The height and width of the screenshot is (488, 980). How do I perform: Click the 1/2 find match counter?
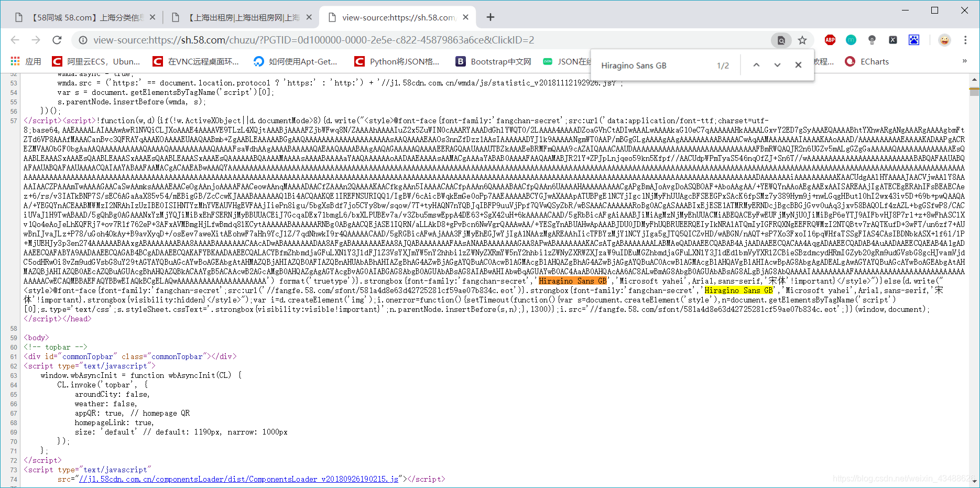723,66
